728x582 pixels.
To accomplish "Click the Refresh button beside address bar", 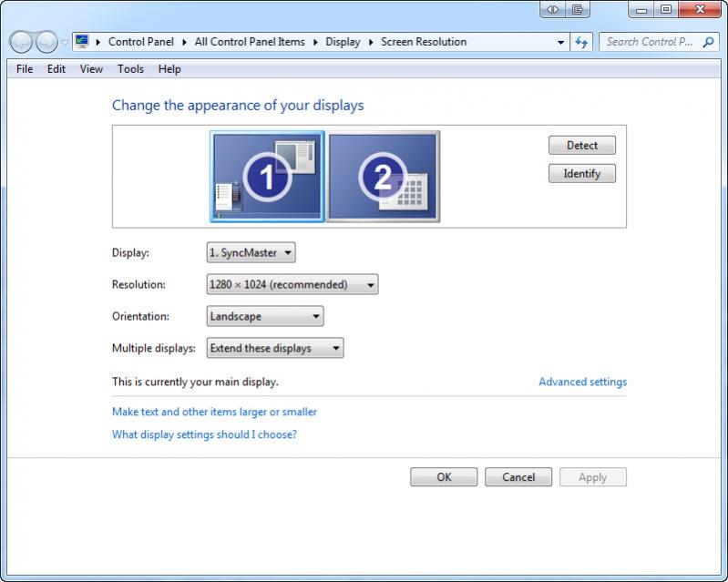I will tap(581, 42).
